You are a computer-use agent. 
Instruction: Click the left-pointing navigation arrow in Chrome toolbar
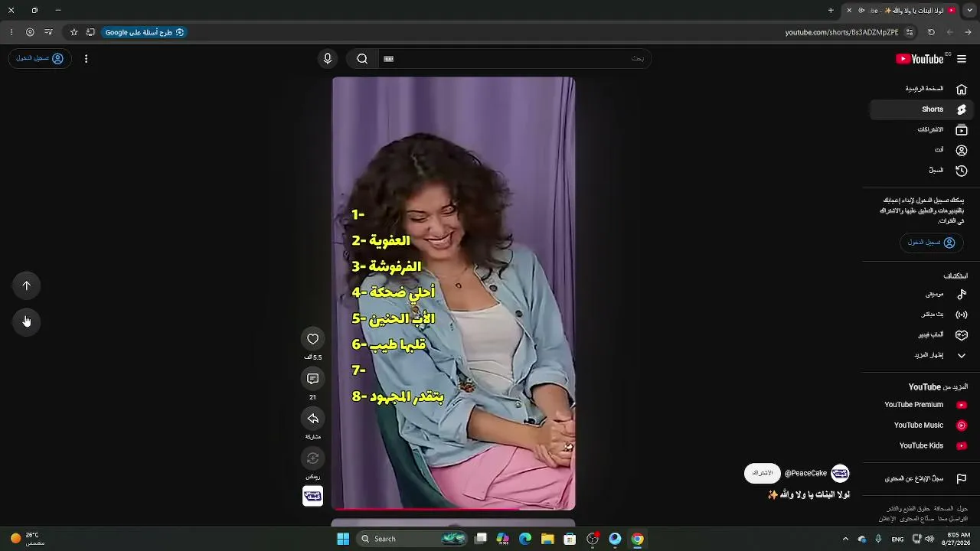(950, 32)
